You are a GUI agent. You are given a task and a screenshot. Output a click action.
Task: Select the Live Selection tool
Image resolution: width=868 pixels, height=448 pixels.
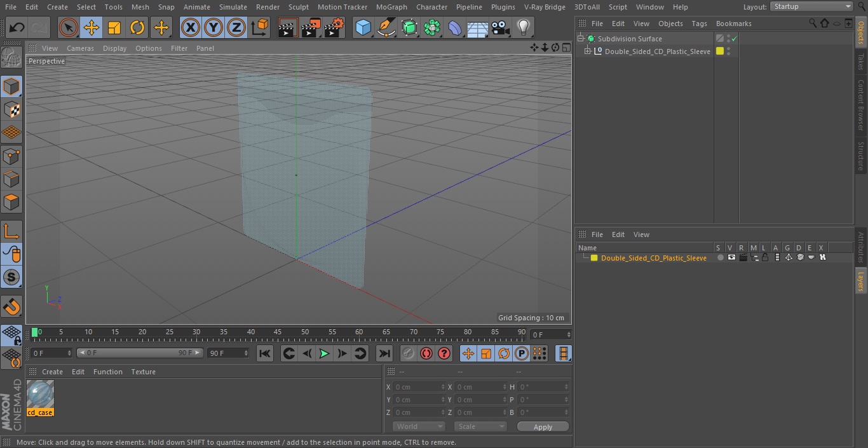point(68,27)
